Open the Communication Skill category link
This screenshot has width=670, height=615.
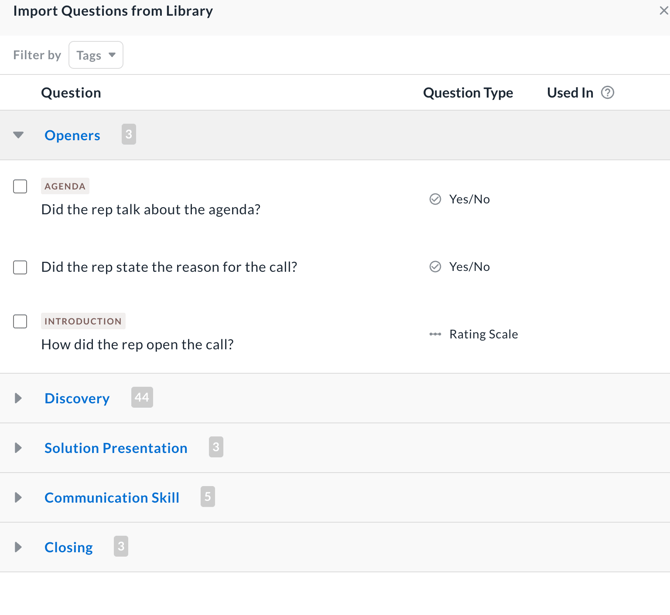[x=112, y=497]
